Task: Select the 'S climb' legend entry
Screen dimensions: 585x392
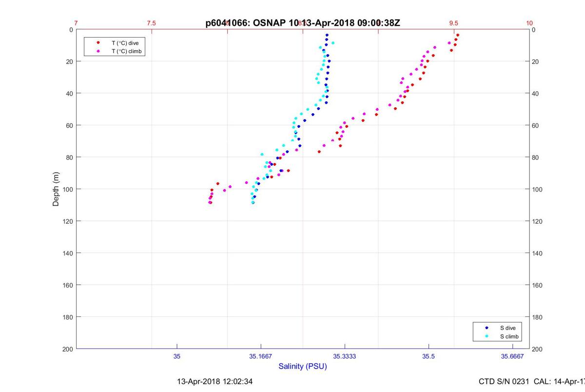Action: (x=509, y=336)
